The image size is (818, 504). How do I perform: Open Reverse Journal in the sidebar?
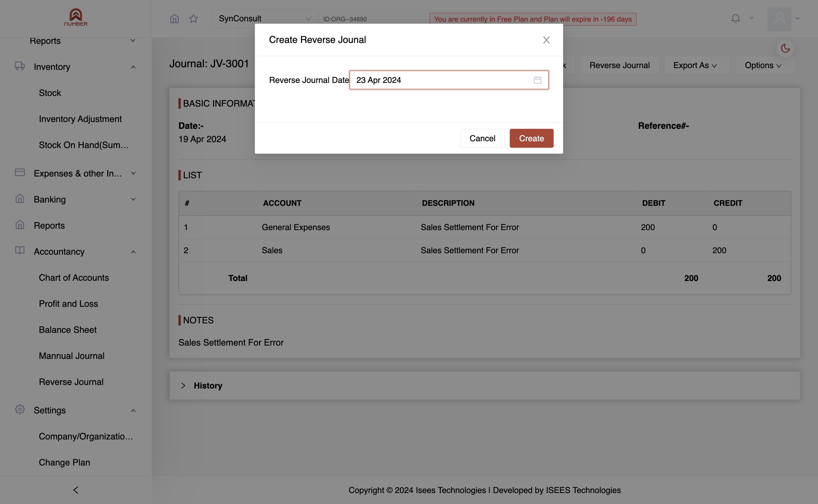71,382
